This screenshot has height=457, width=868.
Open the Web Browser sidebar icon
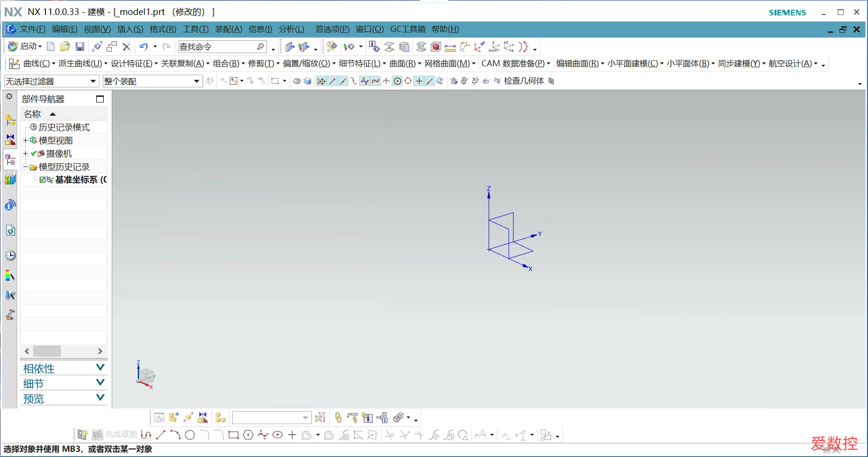click(10, 230)
